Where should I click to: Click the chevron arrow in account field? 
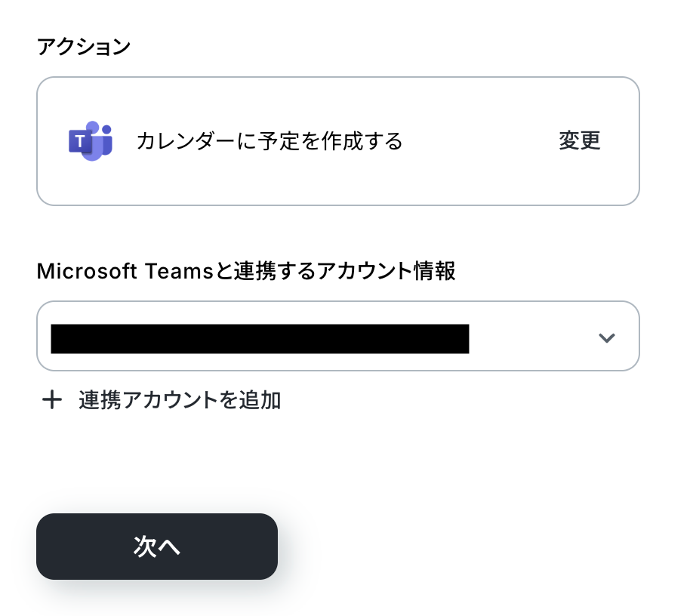click(606, 337)
